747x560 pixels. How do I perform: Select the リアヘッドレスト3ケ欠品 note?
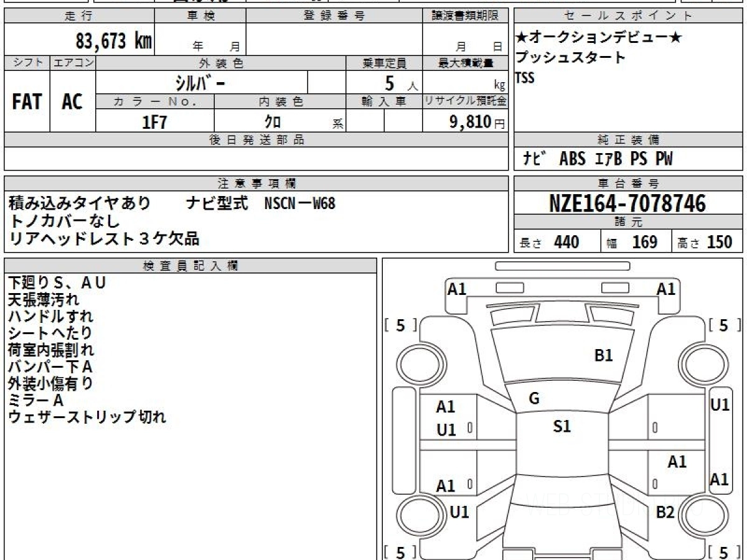[104, 238]
